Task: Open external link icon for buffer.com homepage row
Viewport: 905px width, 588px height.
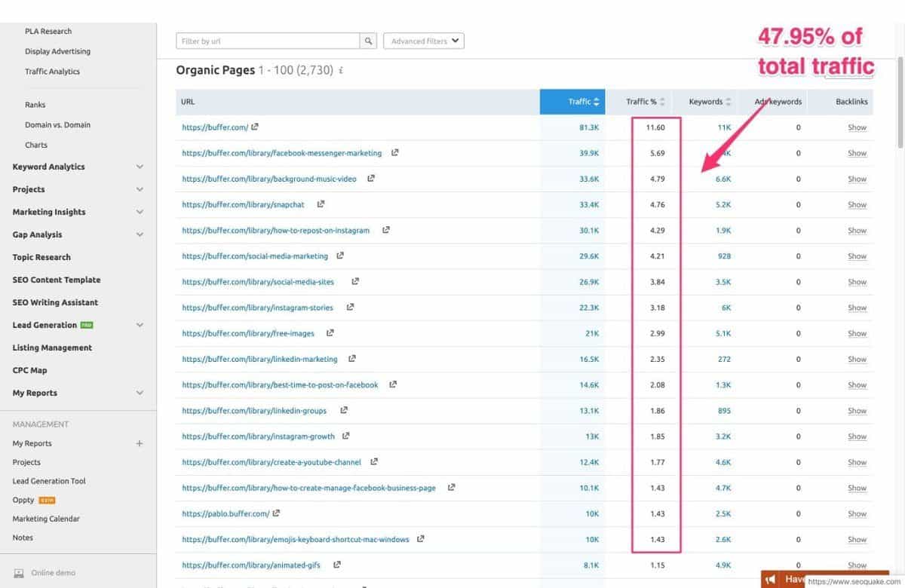Action: pyautogui.click(x=255, y=127)
